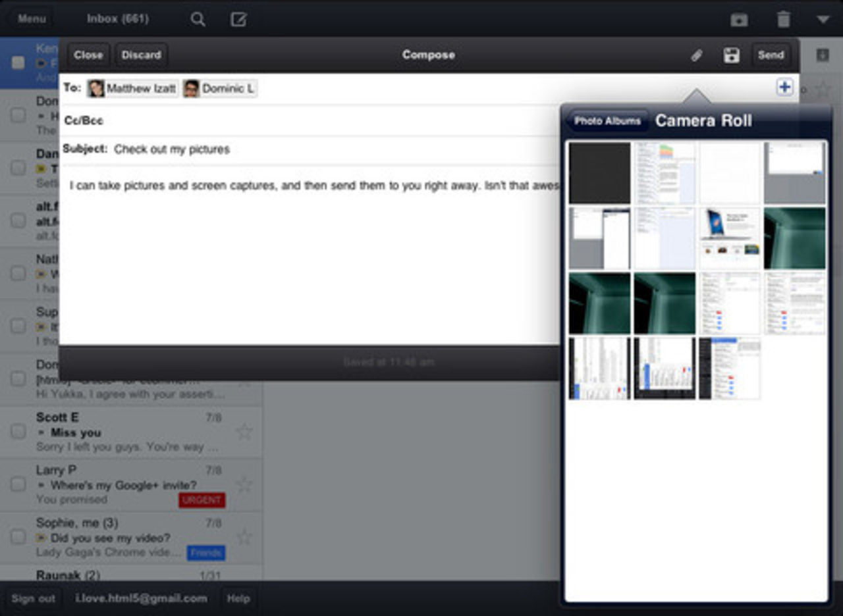Click the search magnifier icon
The image size is (843, 616).
coord(198,19)
